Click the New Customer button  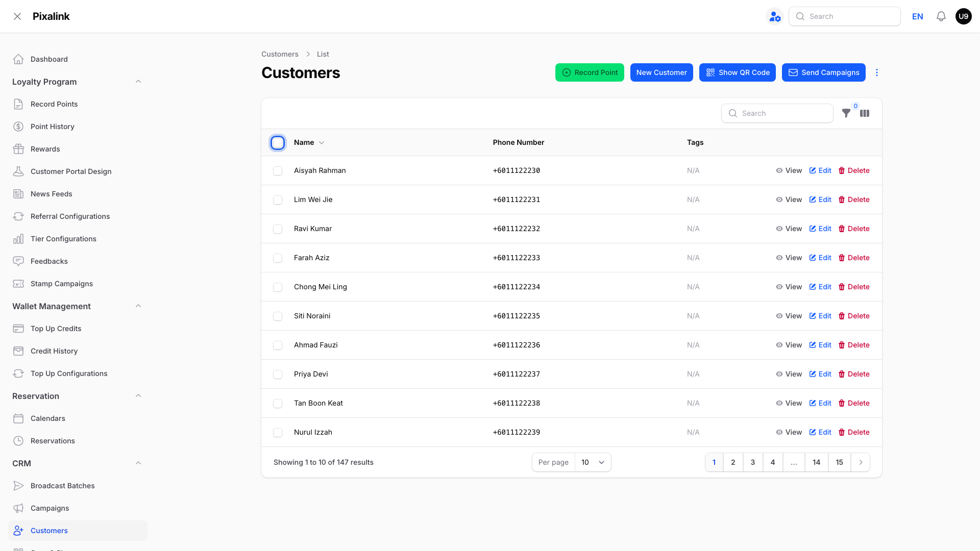(x=661, y=72)
